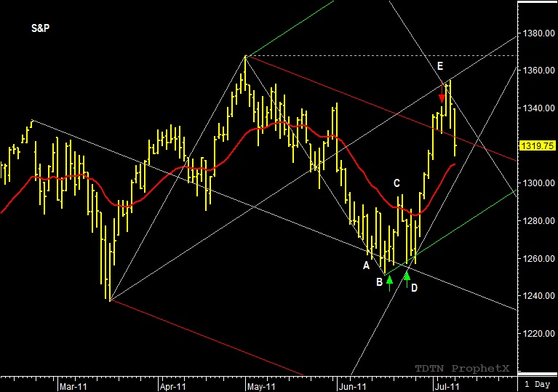Screen dimensions: 558x392
Task: Click the S&P chart symbol label
Action: [x=40, y=28]
